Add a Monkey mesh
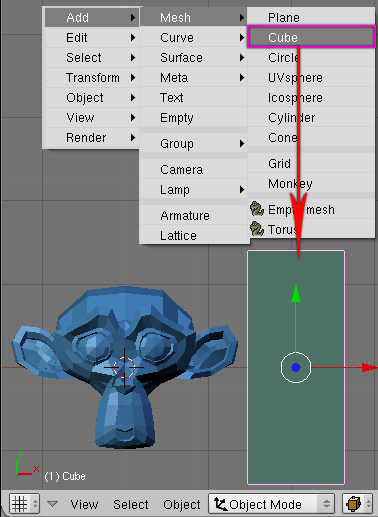The width and height of the screenshot is (378, 517). 311,183
